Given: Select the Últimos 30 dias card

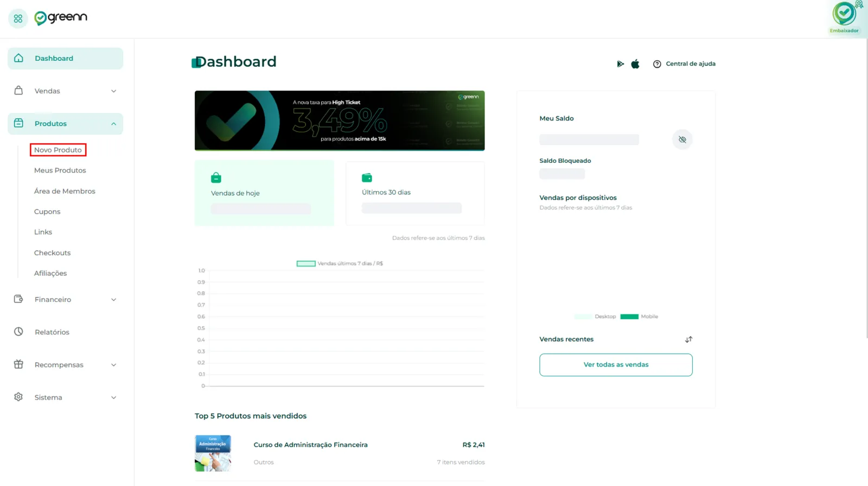Looking at the screenshot, I should pyautogui.click(x=415, y=193).
